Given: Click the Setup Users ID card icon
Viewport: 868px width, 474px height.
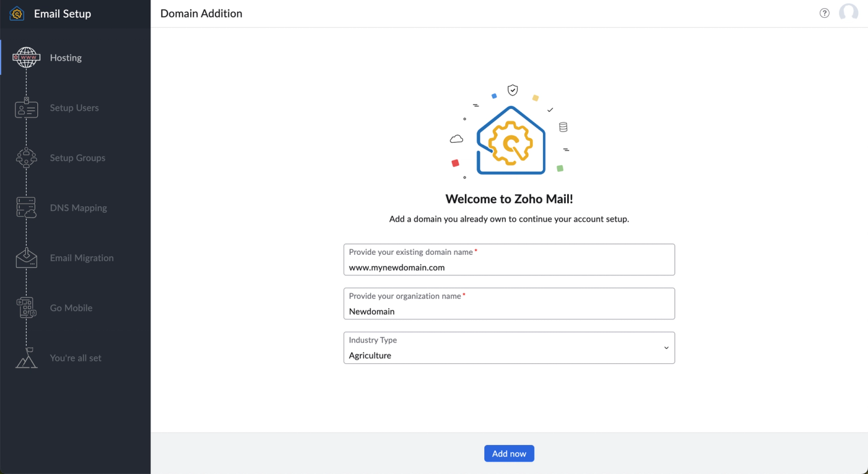Looking at the screenshot, I should (x=26, y=108).
